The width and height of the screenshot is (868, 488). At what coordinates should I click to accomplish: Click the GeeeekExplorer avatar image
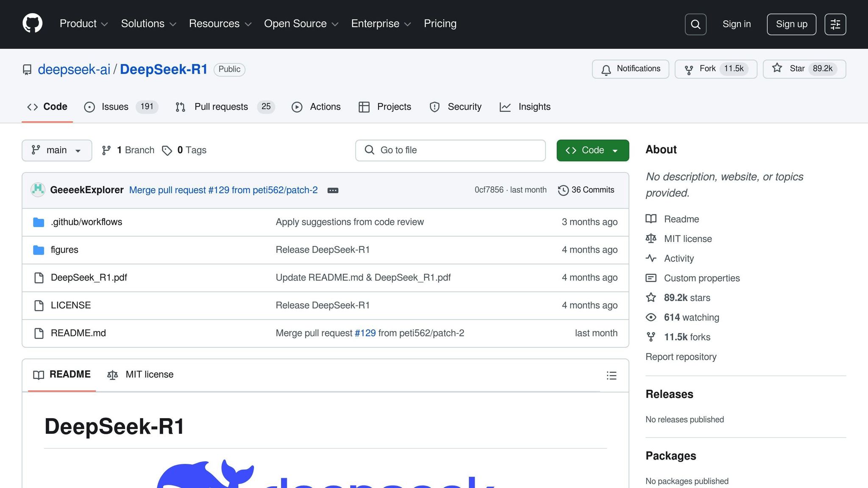[x=38, y=189]
